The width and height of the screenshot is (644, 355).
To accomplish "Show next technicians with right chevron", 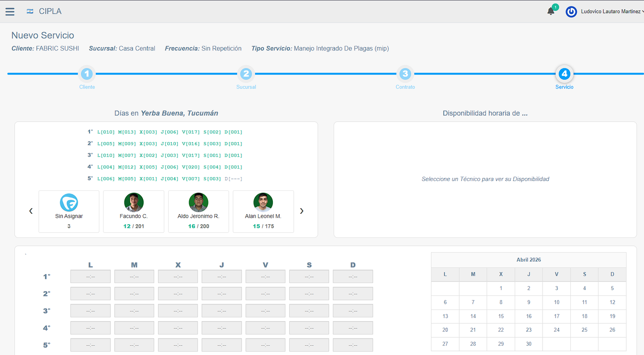I will [x=301, y=211].
